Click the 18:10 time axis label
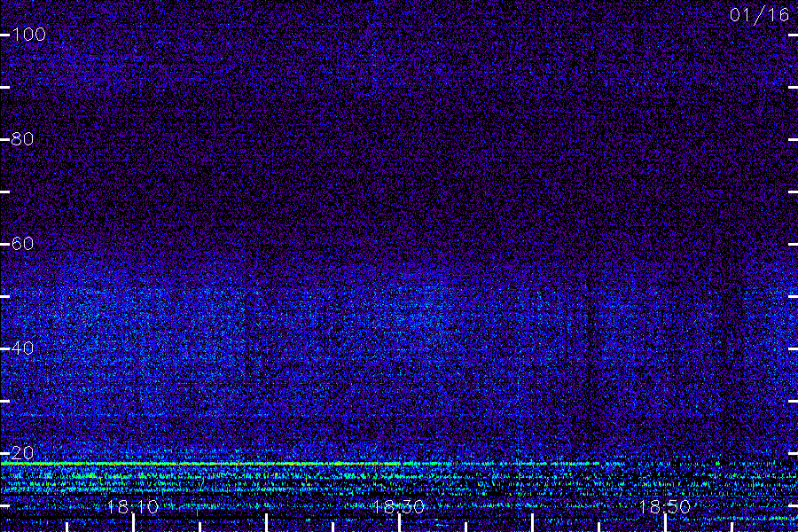The image size is (798, 532). [x=132, y=507]
